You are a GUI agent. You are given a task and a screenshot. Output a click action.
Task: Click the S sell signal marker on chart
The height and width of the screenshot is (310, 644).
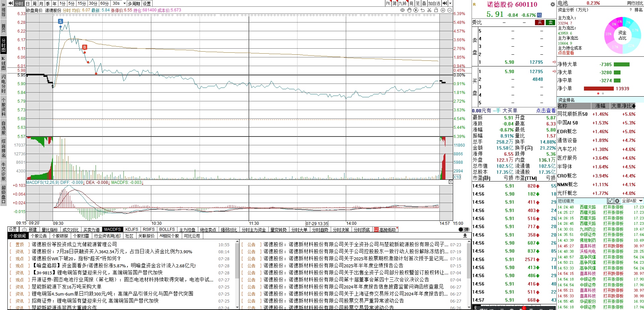click(60, 21)
